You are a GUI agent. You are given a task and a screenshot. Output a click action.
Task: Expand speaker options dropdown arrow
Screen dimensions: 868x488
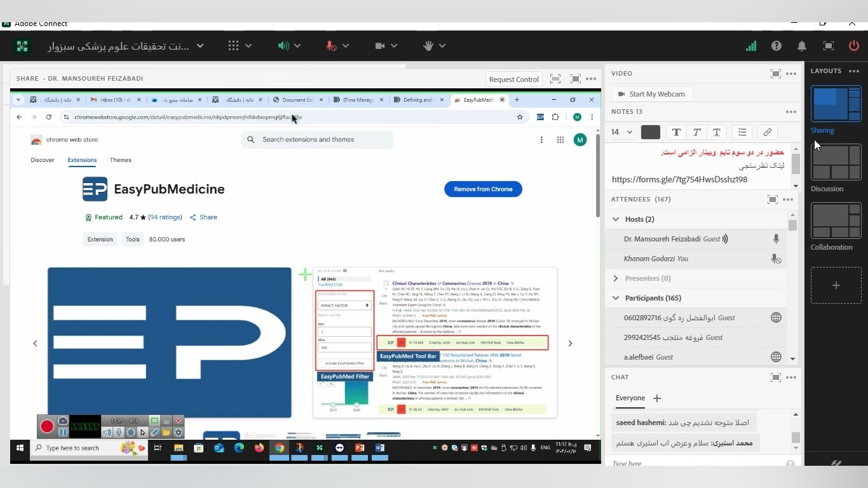pyautogui.click(x=297, y=46)
